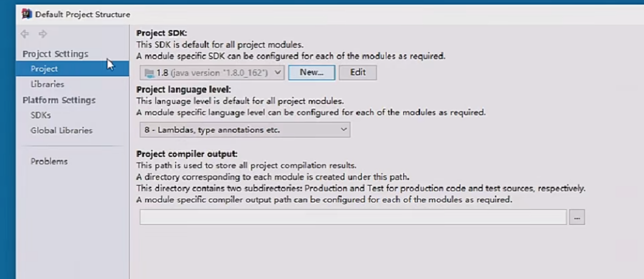Expand the Project SDK 1.8 dropdown arrow

pos(278,73)
